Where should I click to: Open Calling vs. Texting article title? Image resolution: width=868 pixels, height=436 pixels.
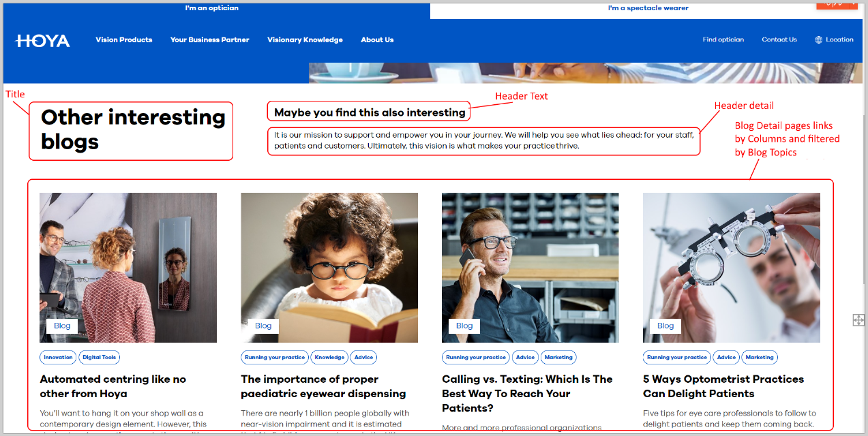527,393
